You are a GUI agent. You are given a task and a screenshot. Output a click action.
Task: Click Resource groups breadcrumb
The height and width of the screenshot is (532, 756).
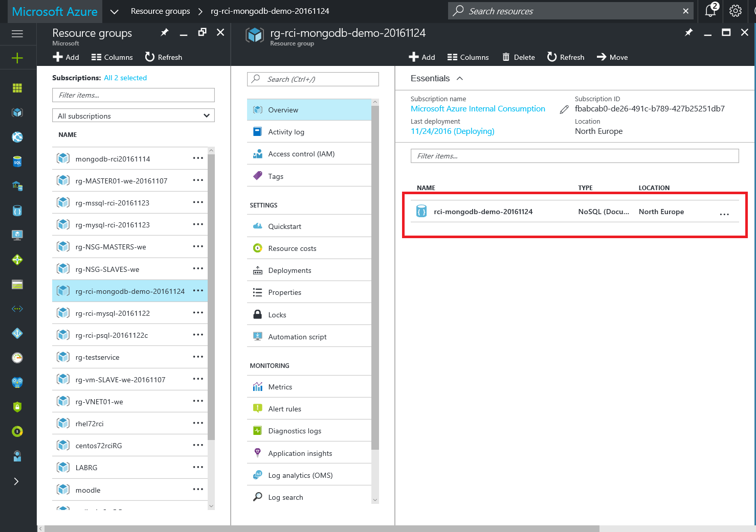[x=160, y=11]
